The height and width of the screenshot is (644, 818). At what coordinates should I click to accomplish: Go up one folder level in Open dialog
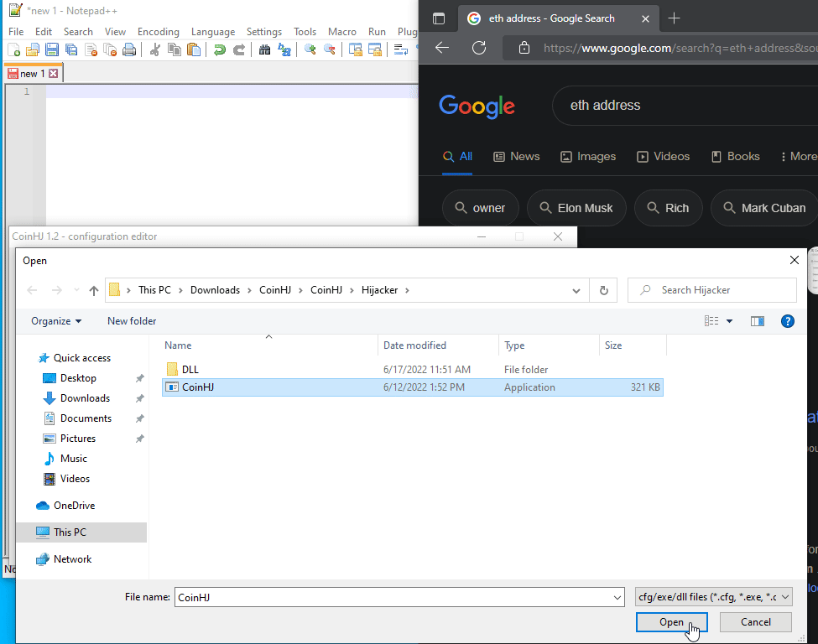point(94,290)
